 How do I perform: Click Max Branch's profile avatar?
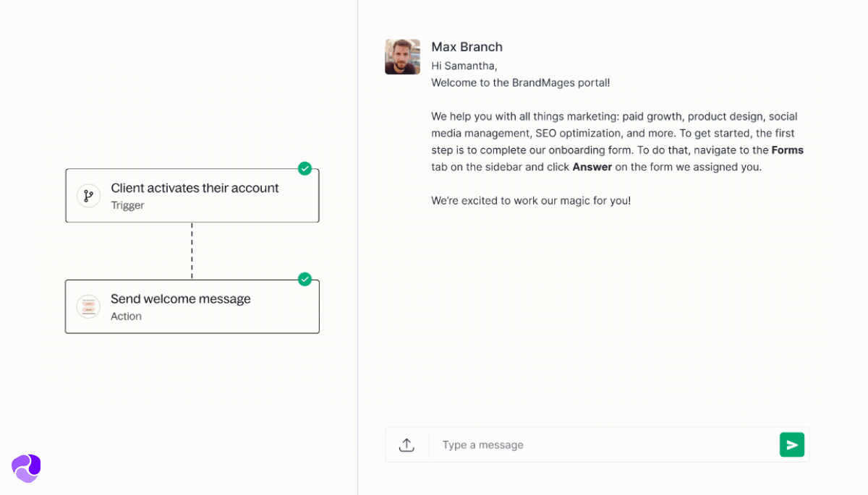[402, 56]
